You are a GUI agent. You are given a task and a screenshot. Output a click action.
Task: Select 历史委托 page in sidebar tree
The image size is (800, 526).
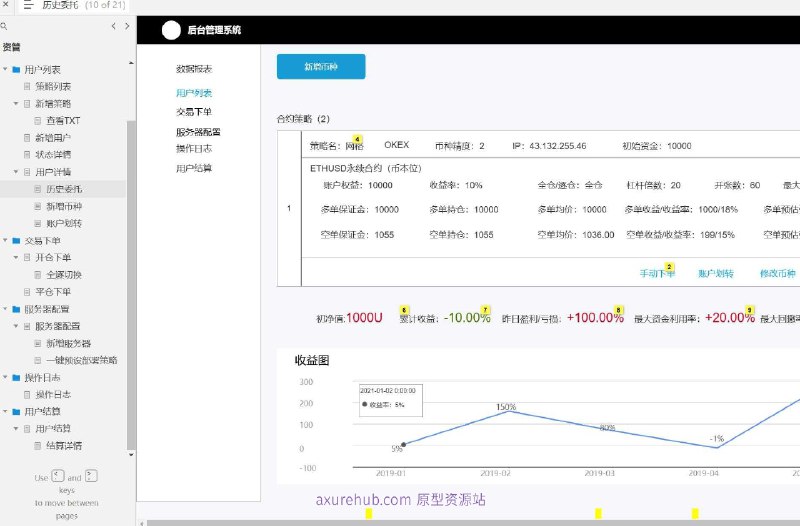[x=64, y=189]
